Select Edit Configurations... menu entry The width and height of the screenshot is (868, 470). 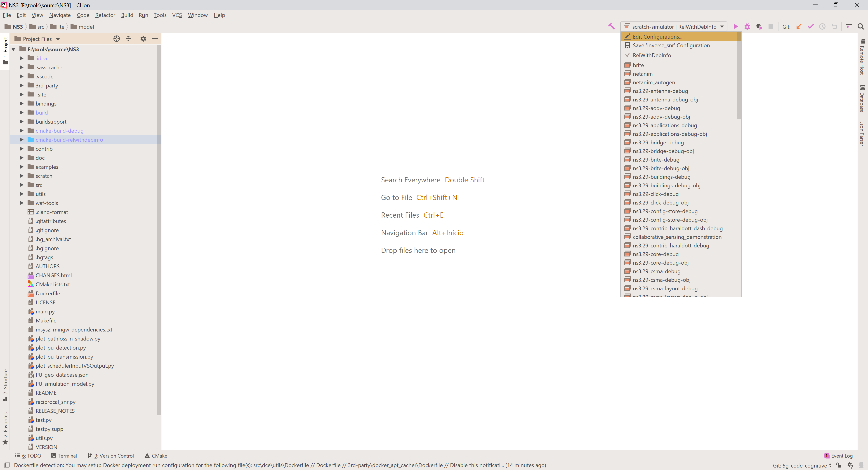tap(657, 37)
